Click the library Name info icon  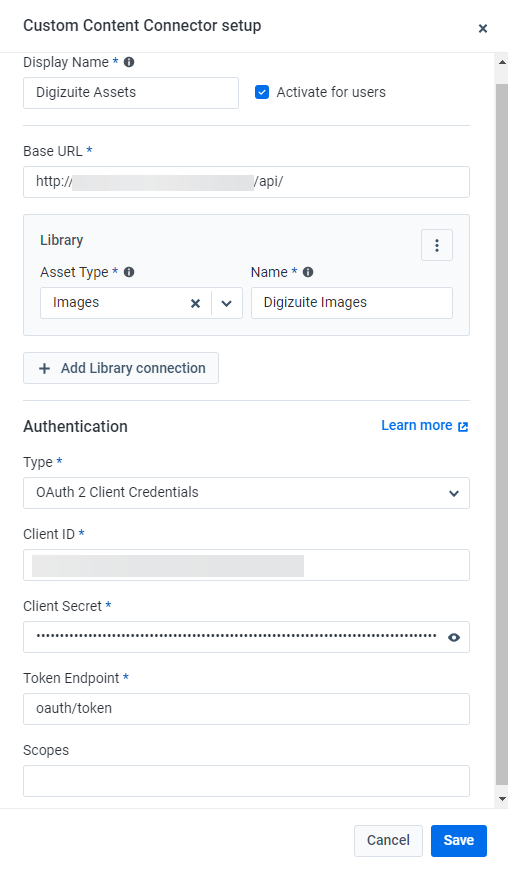(308, 272)
